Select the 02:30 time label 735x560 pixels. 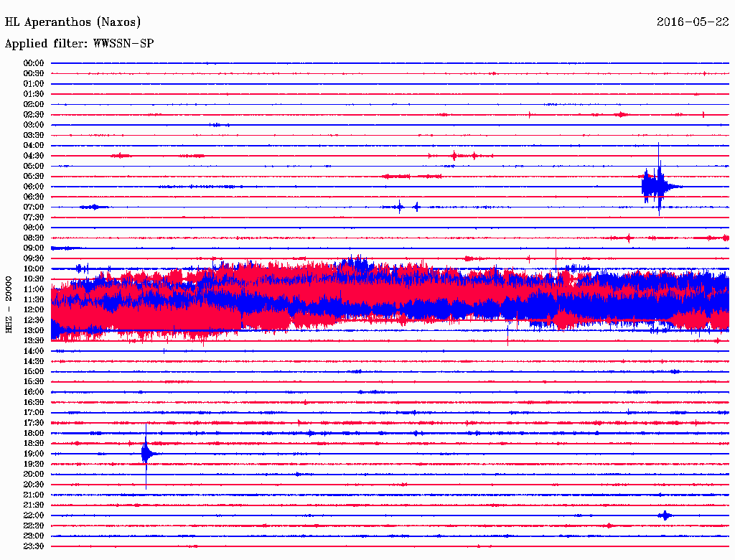click(34, 114)
